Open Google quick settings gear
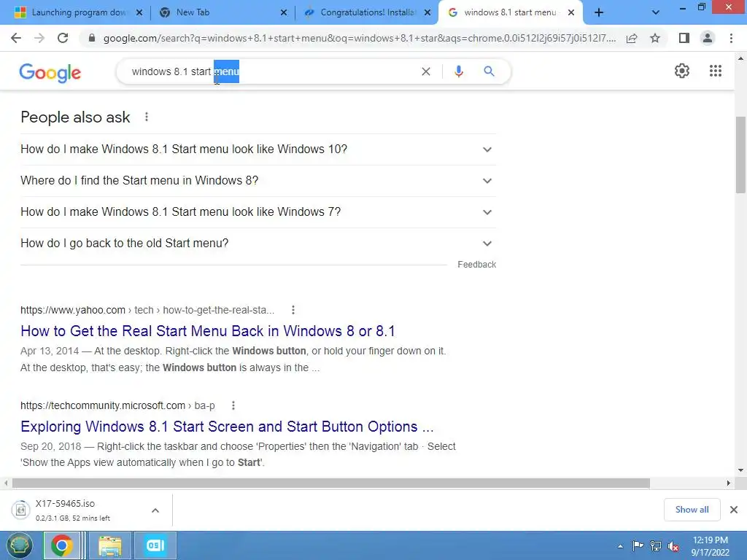 (x=682, y=71)
